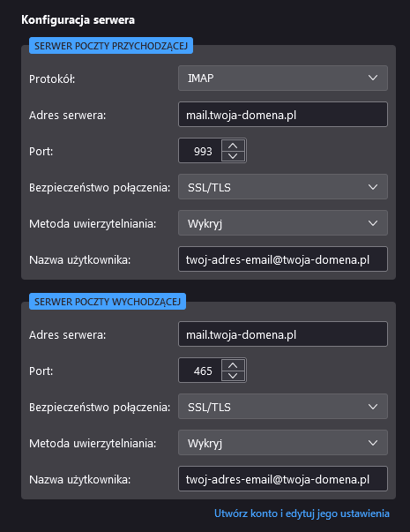
Task: Open incoming Metoda uwierzytelniania dropdown
Action: pyautogui.click(x=283, y=223)
